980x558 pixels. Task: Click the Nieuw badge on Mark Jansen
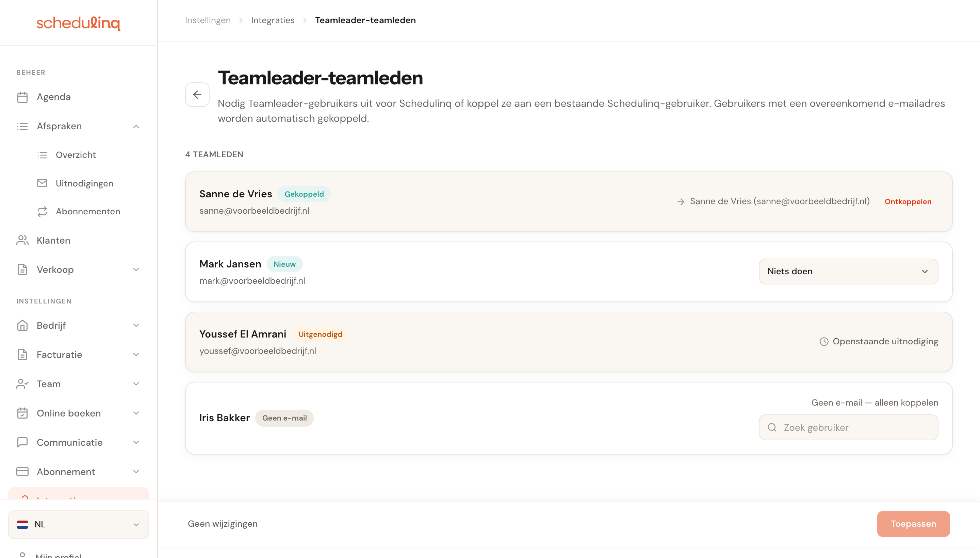pos(284,264)
